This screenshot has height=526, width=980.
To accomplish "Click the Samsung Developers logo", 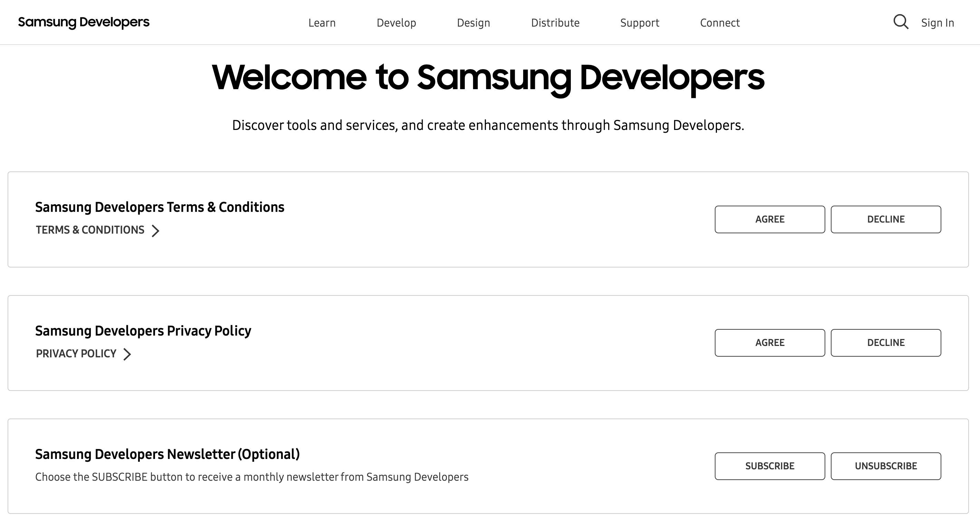I will [84, 22].
